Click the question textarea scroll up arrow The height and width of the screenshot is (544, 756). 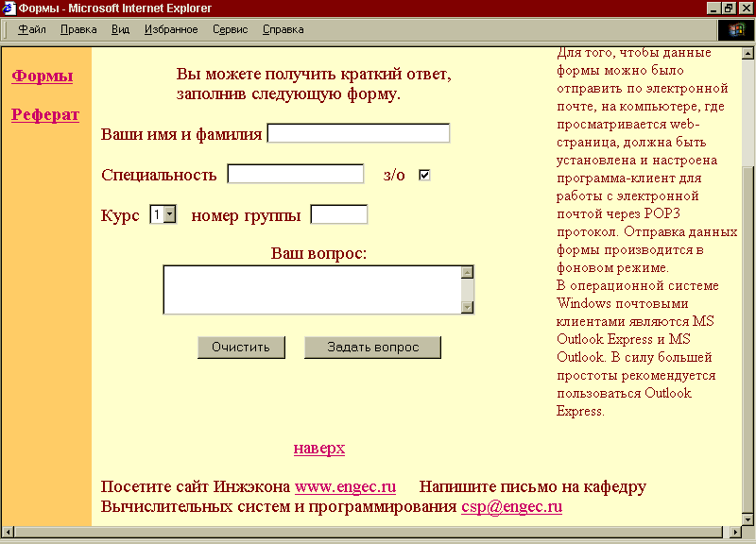467,272
